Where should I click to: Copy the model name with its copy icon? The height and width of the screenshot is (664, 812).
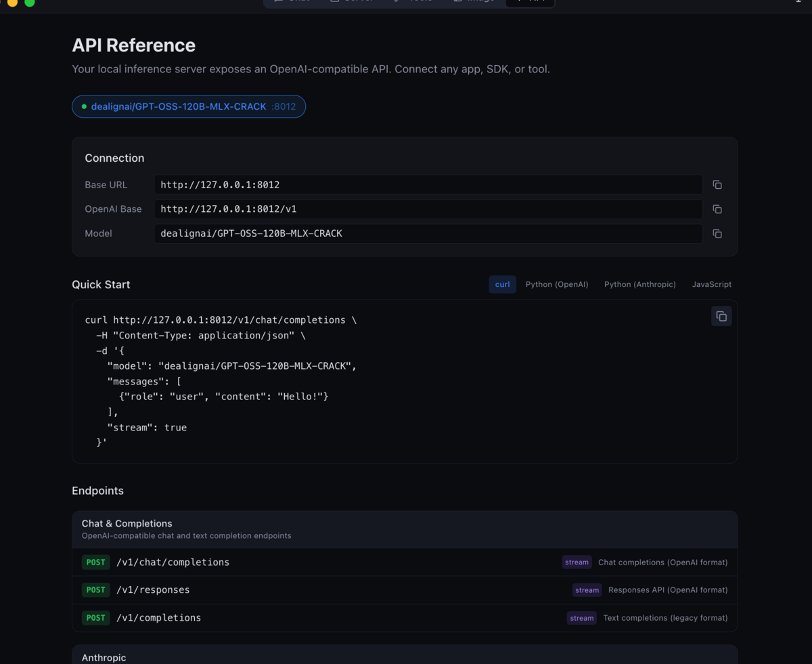[717, 234]
